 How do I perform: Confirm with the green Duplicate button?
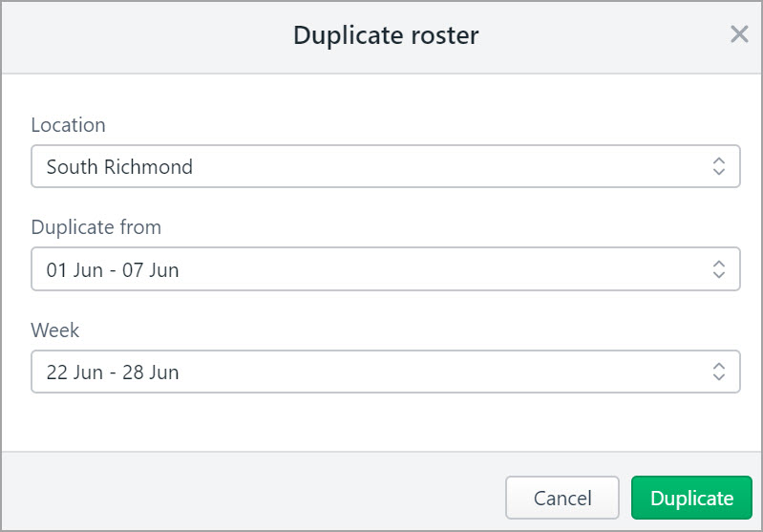[691, 498]
